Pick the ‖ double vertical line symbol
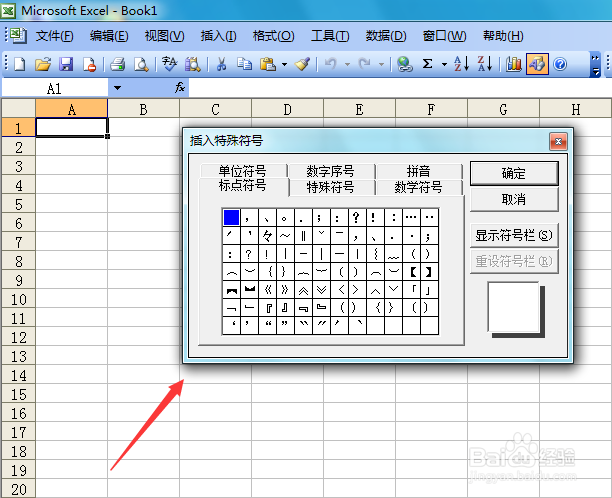The width and height of the screenshot is (612, 498). 303,236
